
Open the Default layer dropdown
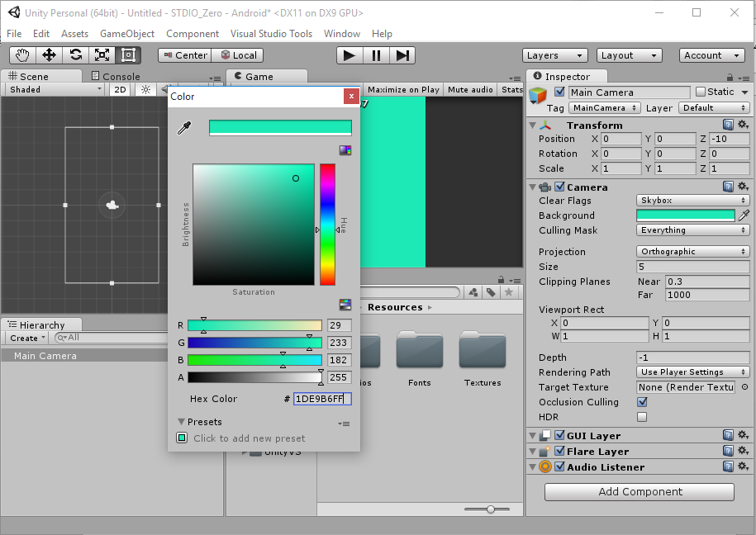point(714,108)
